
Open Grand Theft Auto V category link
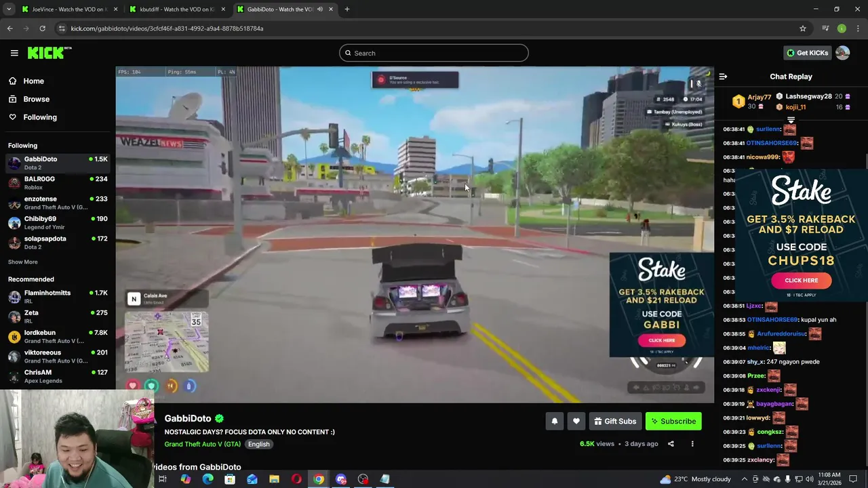(202, 444)
